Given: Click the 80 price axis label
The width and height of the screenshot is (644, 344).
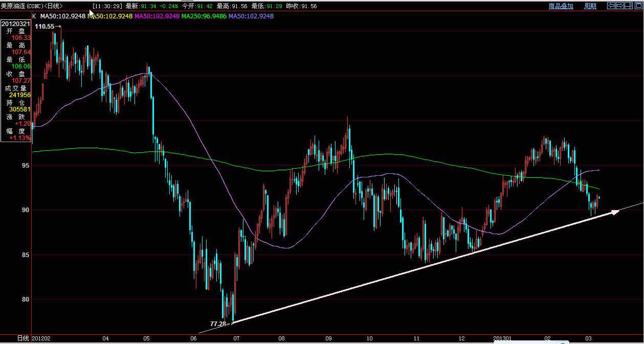Looking at the screenshot, I should click(25, 300).
